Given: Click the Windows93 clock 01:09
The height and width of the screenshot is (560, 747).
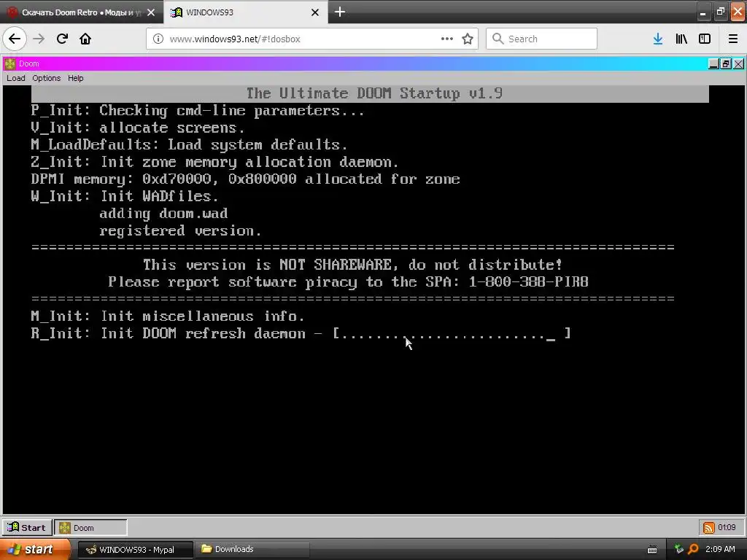Looking at the screenshot, I should pyautogui.click(x=727, y=527).
